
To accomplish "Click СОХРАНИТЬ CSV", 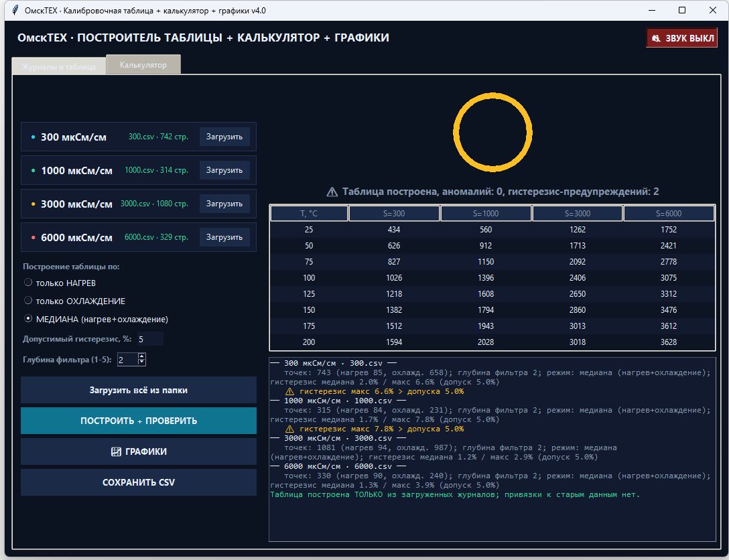I will (139, 482).
